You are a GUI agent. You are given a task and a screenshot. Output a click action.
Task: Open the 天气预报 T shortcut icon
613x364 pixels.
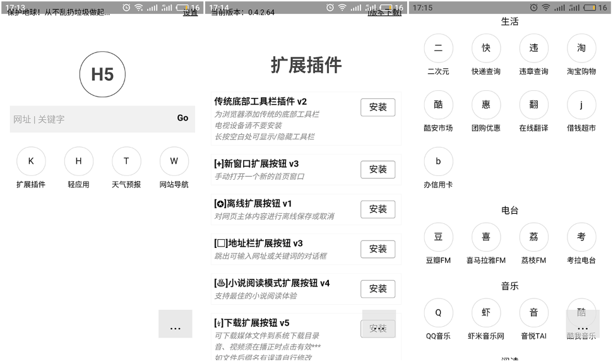tap(126, 161)
